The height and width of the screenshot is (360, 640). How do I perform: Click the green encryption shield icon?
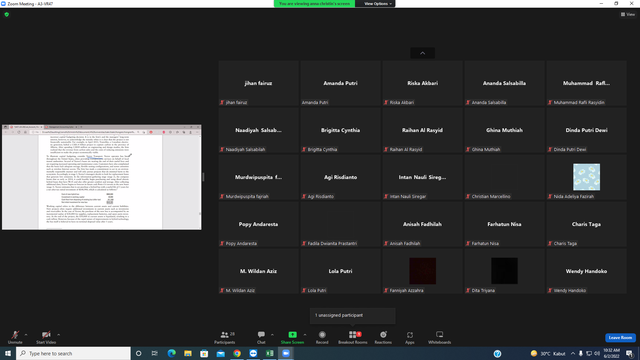[x=7, y=14]
